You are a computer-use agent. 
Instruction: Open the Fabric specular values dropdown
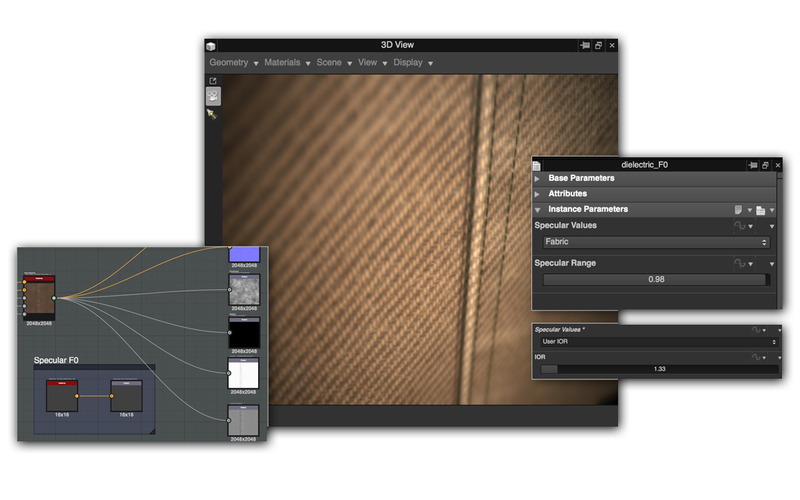[x=657, y=242]
